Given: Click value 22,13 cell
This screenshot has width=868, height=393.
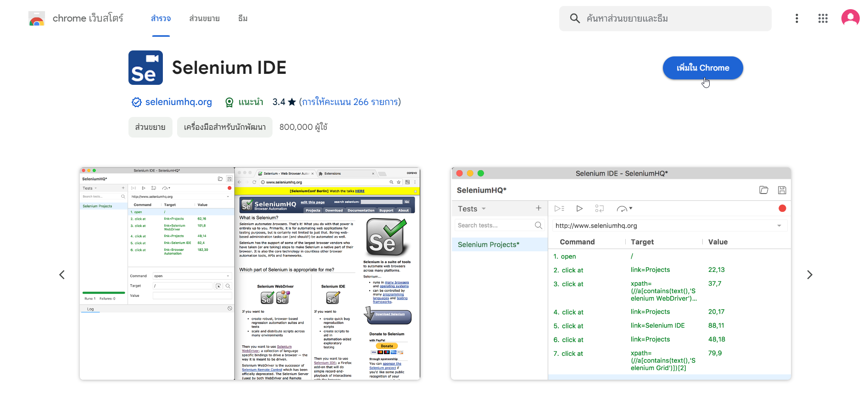Looking at the screenshot, I should tap(716, 270).
